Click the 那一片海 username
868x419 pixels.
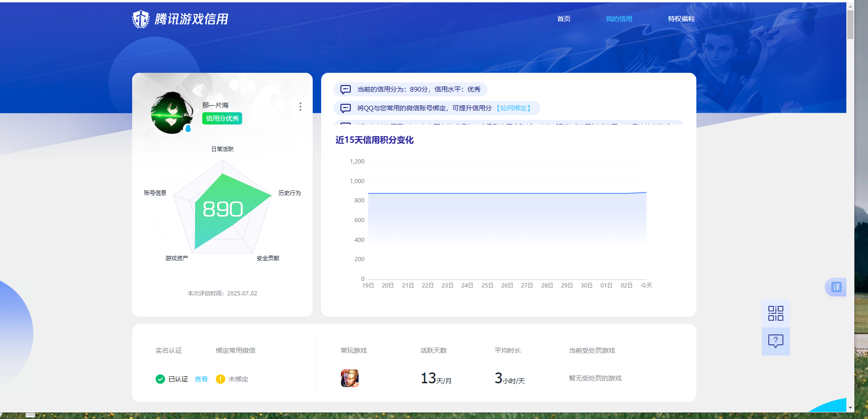click(x=215, y=105)
